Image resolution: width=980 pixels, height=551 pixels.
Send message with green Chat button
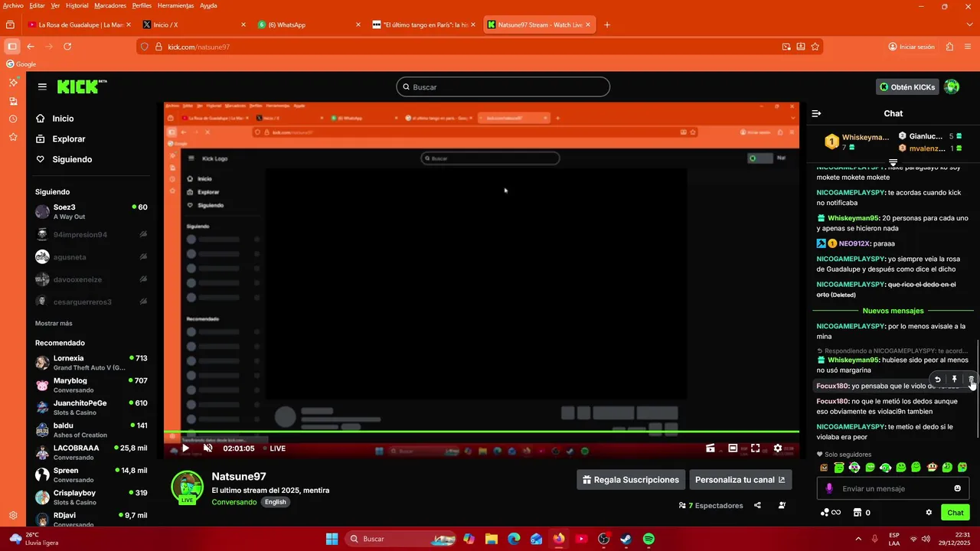(x=955, y=513)
